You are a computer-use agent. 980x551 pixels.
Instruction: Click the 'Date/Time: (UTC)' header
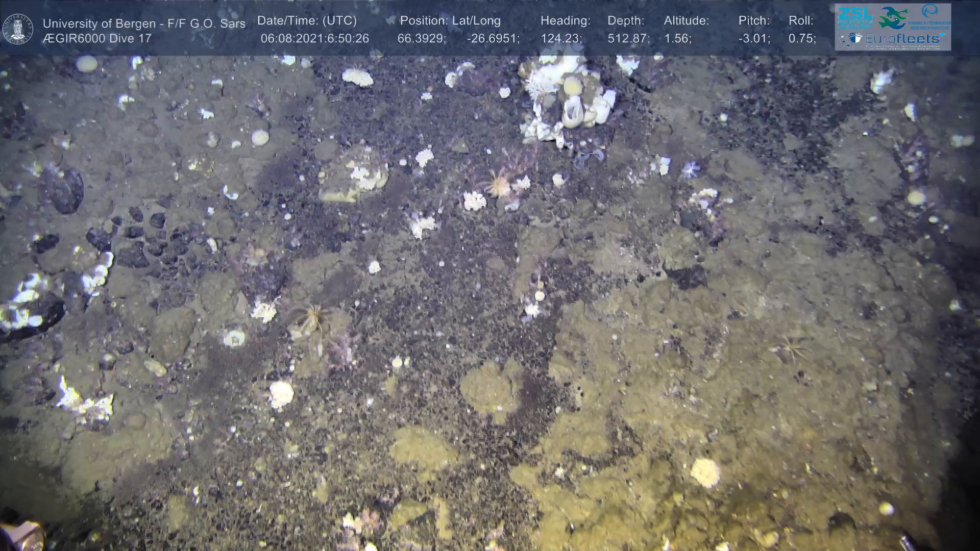click(307, 21)
